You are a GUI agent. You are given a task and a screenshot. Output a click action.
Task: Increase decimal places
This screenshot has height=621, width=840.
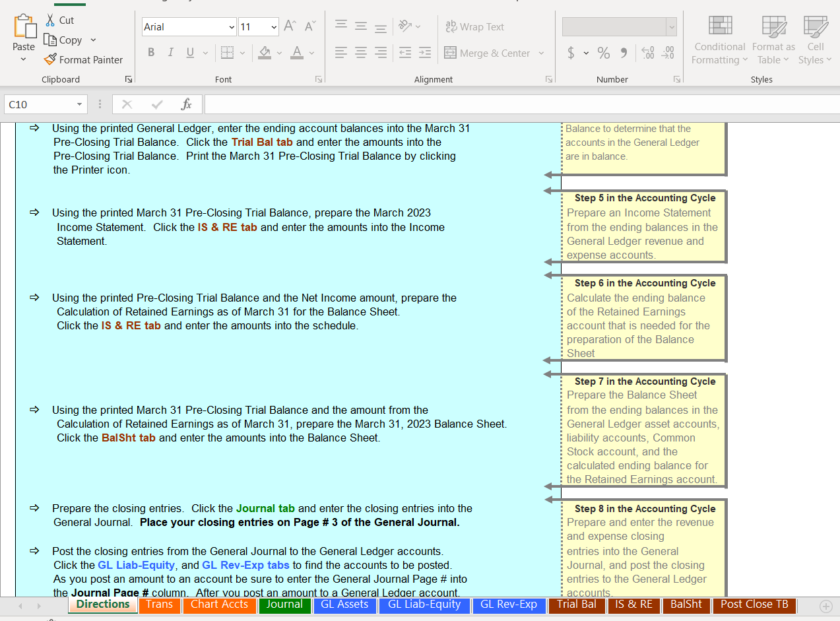[648, 53]
